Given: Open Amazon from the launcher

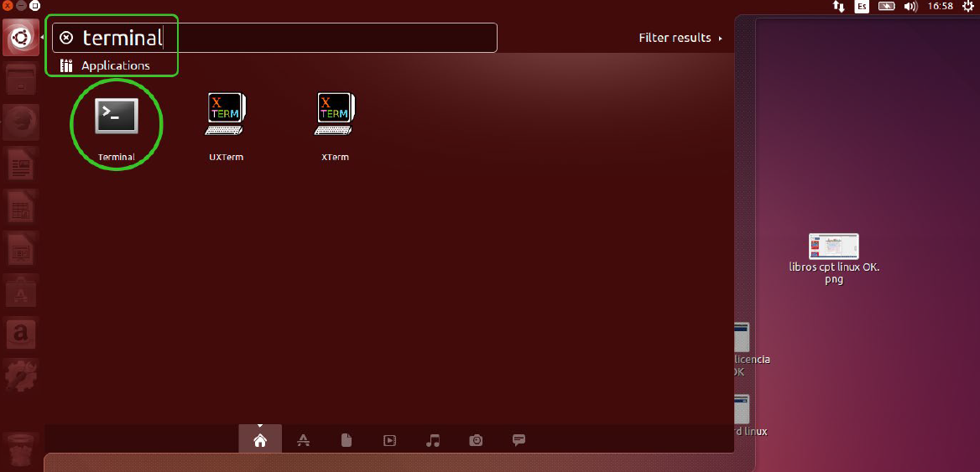Looking at the screenshot, I should 20,334.
